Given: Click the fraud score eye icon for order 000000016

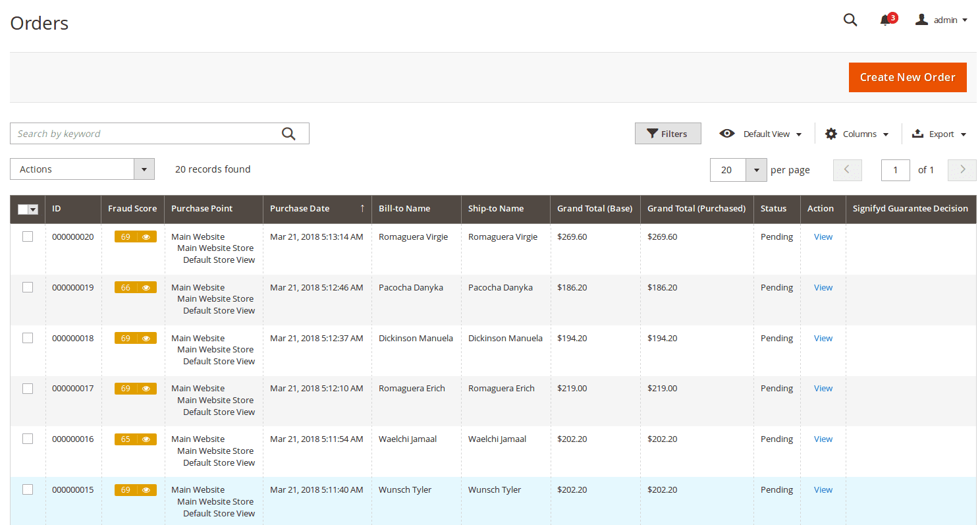Looking at the screenshot, I should point(146,439).
